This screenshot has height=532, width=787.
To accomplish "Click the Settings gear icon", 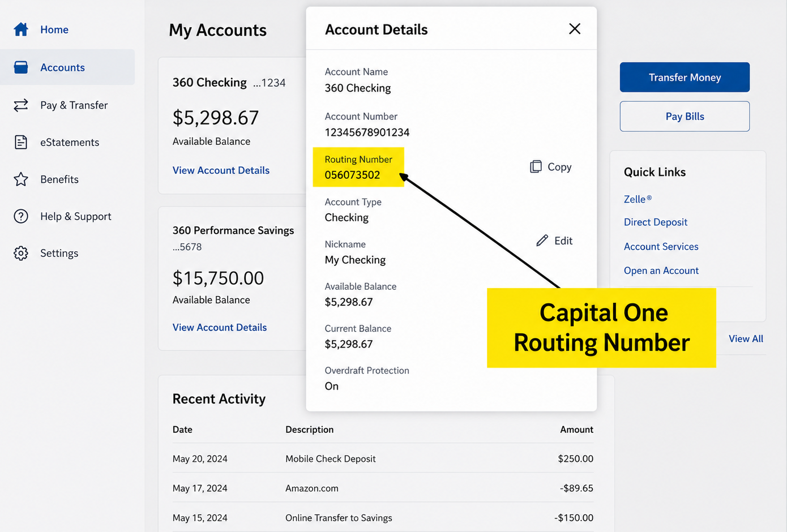I will tap(21, 253).
